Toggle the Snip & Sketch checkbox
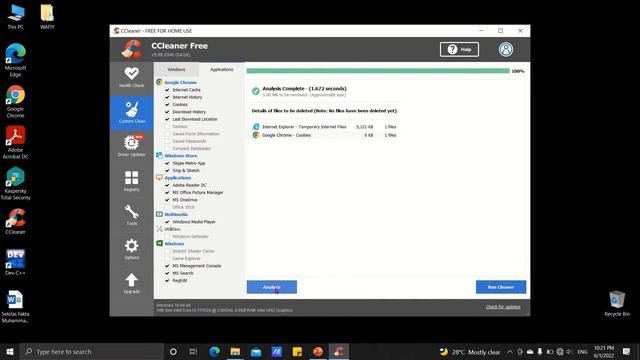Viewport: 640px width, 360px height. (x=167, y=171)
